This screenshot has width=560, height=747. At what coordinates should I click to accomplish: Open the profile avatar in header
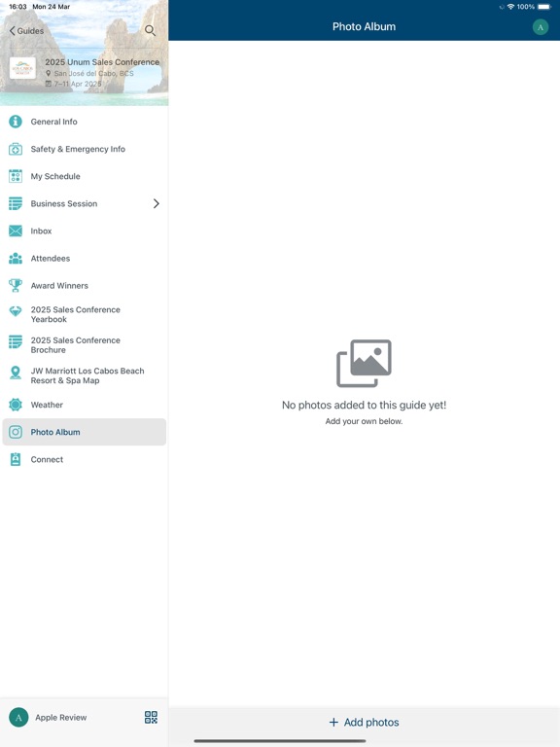click(x=540, y=27)
